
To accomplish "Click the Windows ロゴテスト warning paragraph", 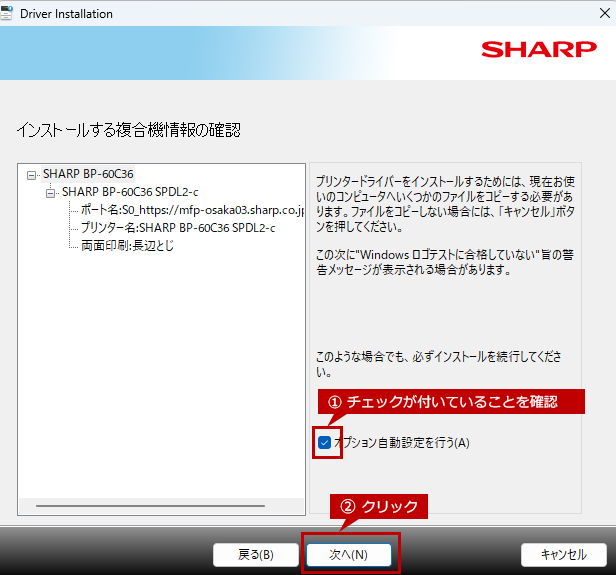I will coord(445,262).
